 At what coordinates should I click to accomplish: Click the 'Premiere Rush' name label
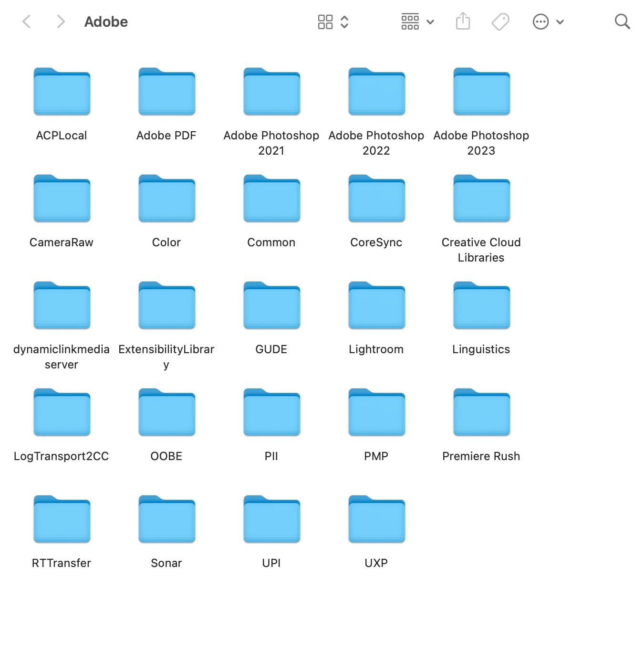(x=481, y=456)
